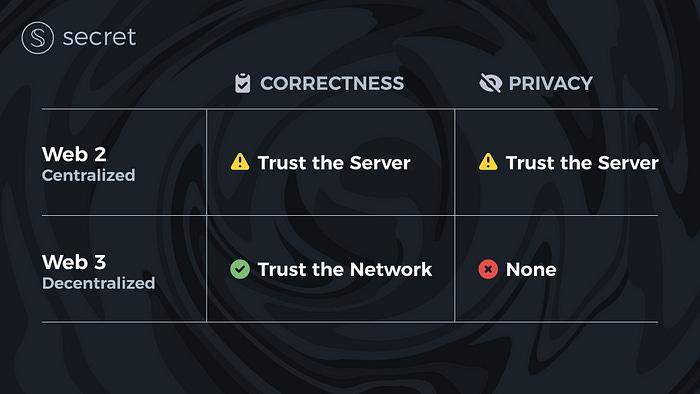
Task: Click the yellow warning triangle in Web 2 Privacy cell
Action: [x=488, y=162]
